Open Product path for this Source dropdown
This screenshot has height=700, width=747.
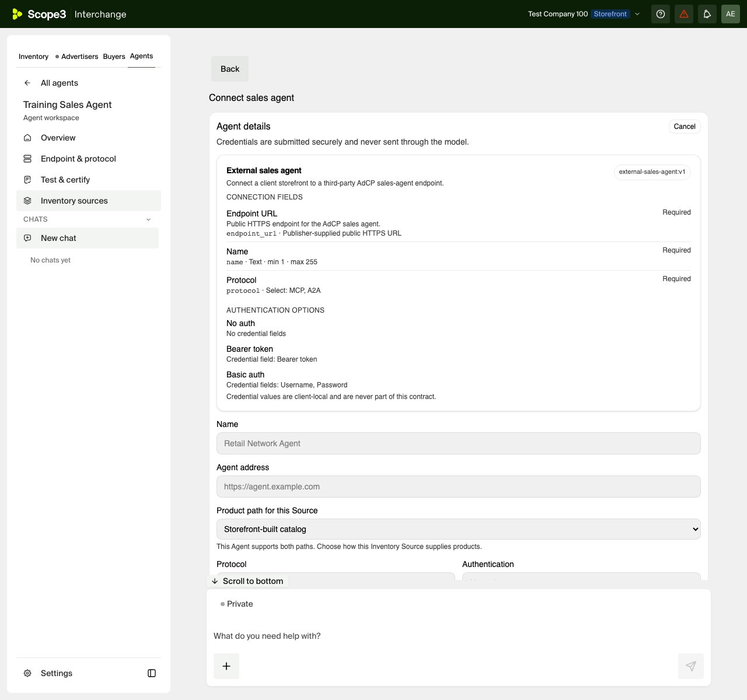point(459,529)
